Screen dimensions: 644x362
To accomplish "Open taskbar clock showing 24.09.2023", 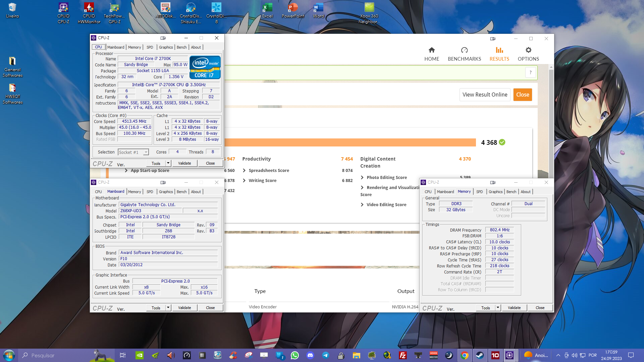I will [x=611, y=355].
